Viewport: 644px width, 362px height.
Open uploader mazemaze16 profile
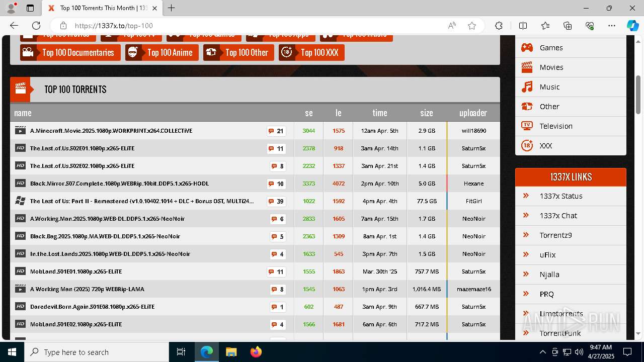tap(474, 289)
